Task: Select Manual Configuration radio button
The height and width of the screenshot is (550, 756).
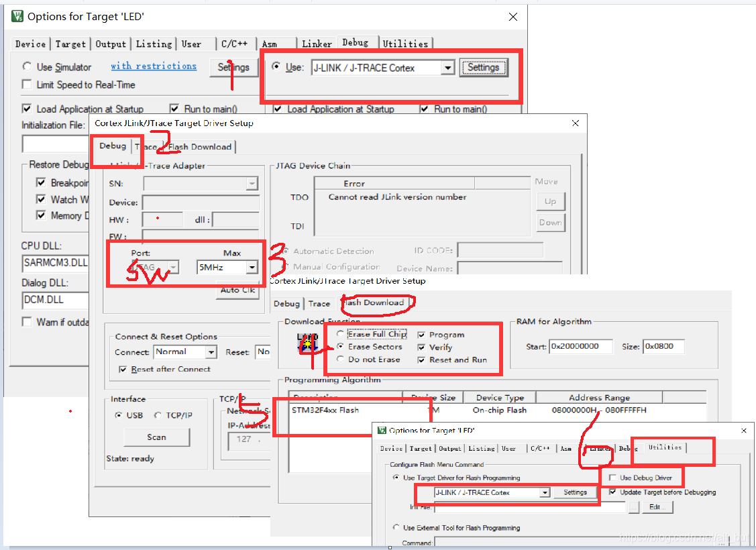Action: pos(286,266)
